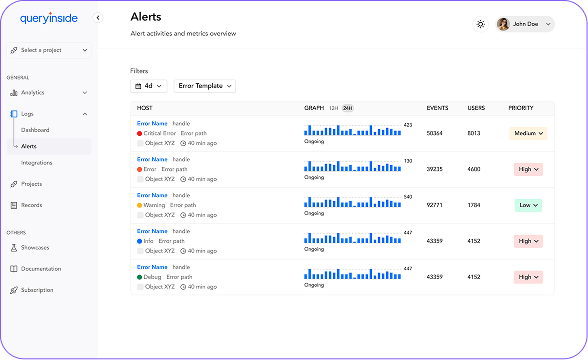The image size is (588, 360).
Task: Select Alerts in sidebar
Action: point(49,146)
